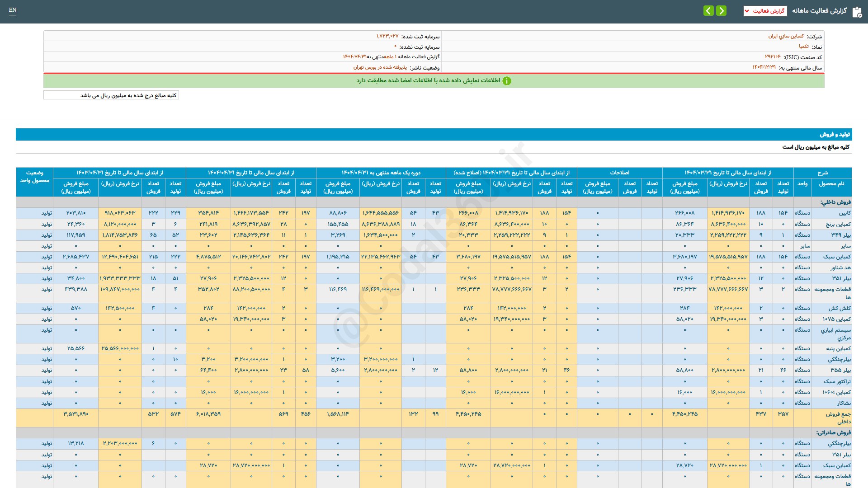Click company name 'کمباین سازي ایران'
The width and height of the screenshot is (868, 488).
(x=786, y=36)
